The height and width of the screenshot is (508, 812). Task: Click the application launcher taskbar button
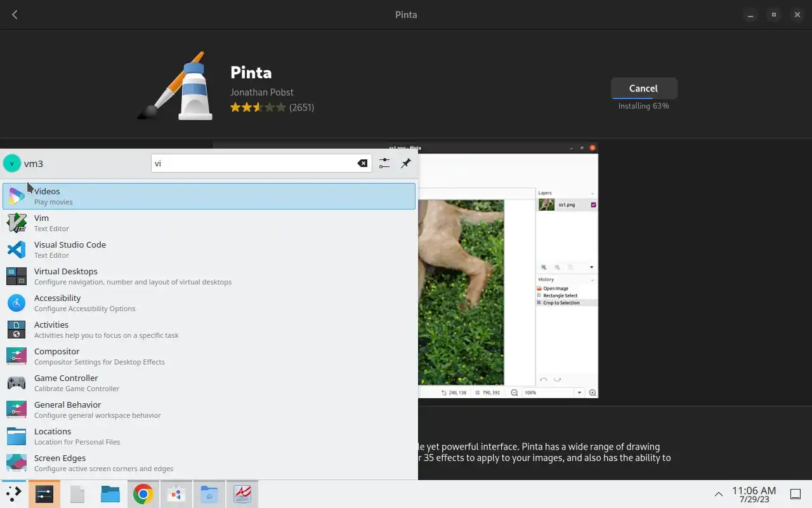[13, 494]
